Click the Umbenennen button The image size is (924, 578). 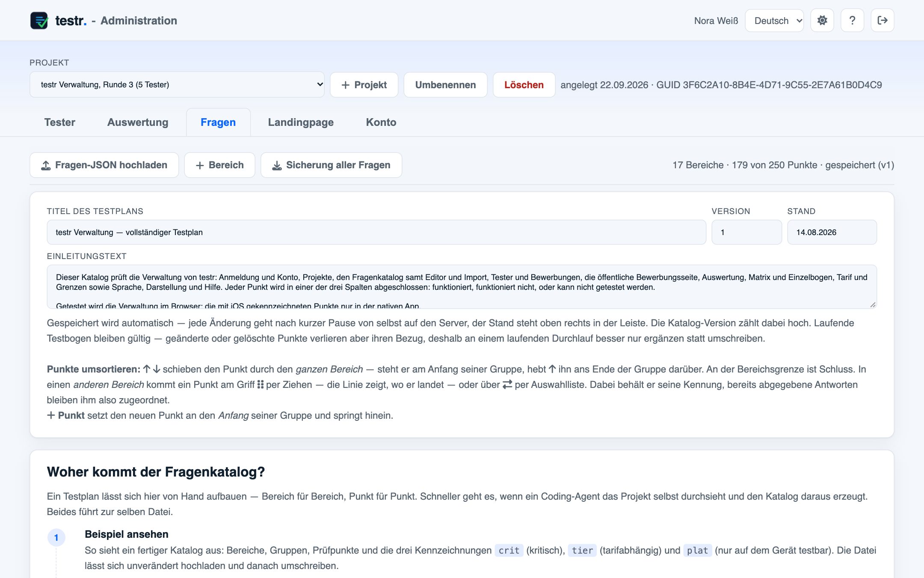coord(445,85)
